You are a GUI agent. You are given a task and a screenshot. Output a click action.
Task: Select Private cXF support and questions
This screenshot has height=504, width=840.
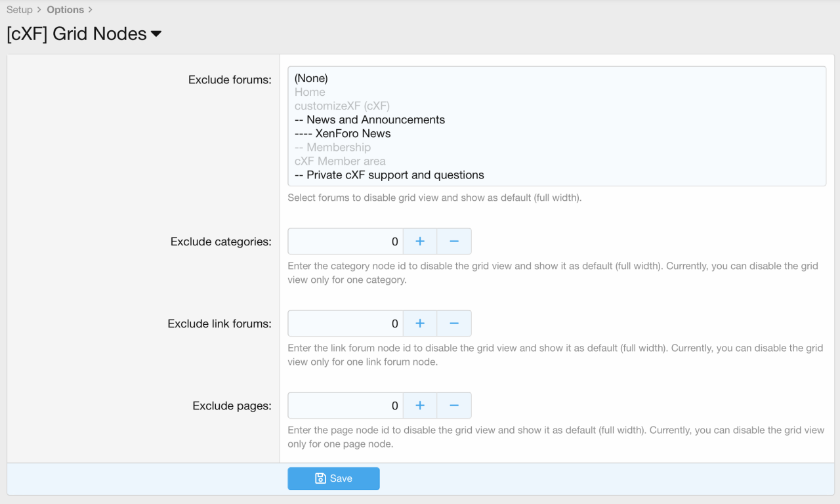coord(389,175)
